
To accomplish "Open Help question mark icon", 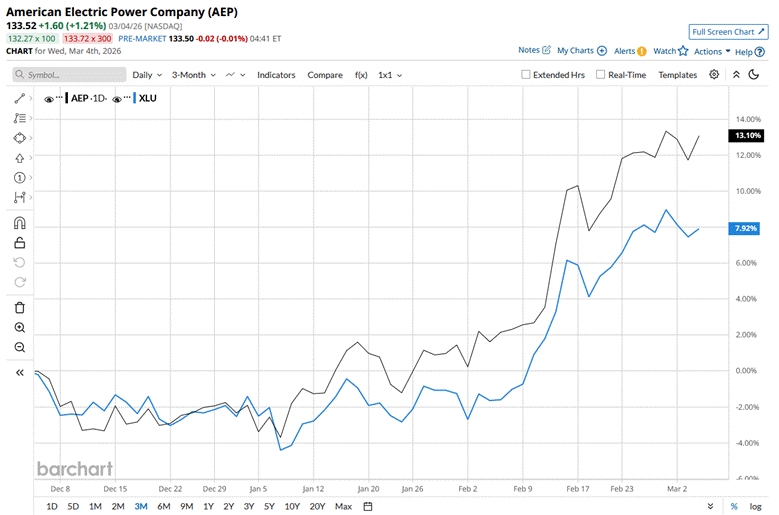I will (x=759, y=52).
